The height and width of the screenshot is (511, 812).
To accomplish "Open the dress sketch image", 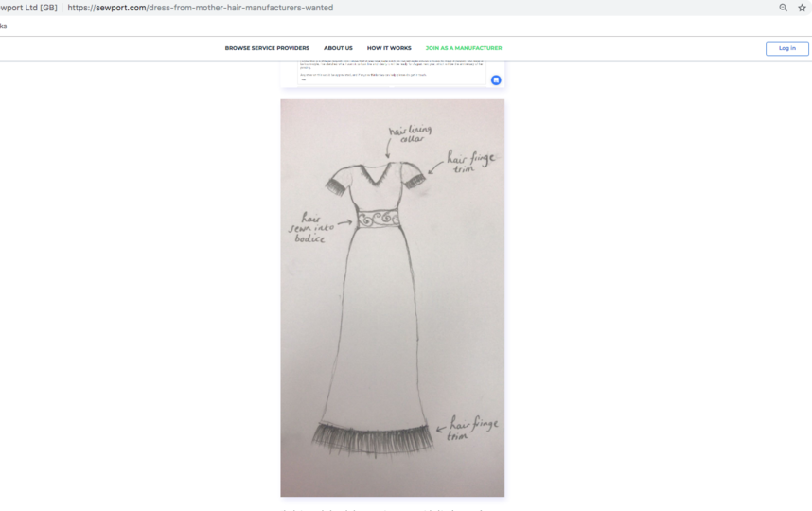I will 393,298.
